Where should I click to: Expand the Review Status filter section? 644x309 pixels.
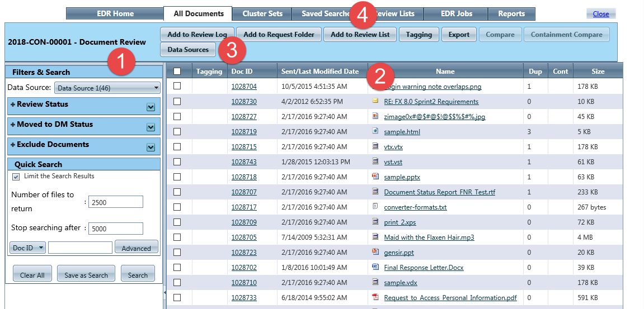click(150, 107)
